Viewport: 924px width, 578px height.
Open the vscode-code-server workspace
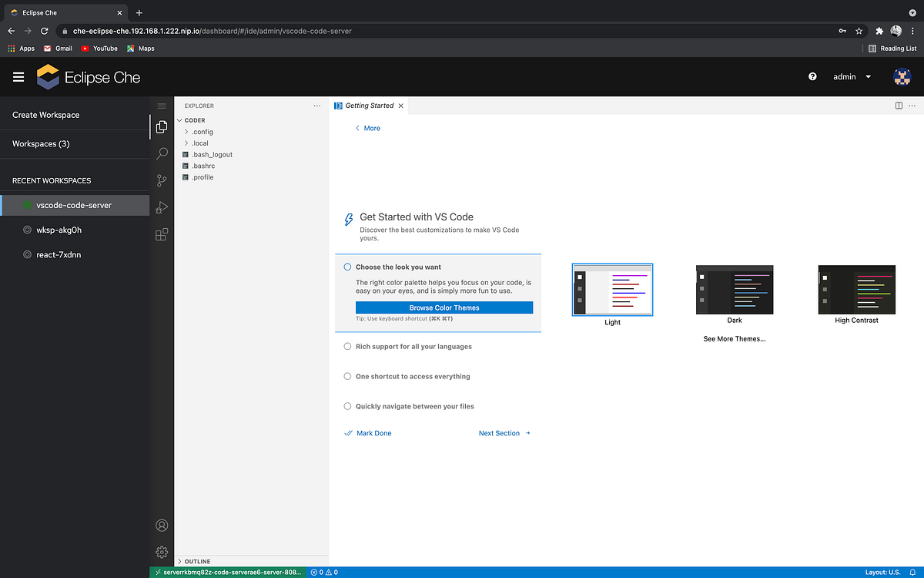coord(75,205)
